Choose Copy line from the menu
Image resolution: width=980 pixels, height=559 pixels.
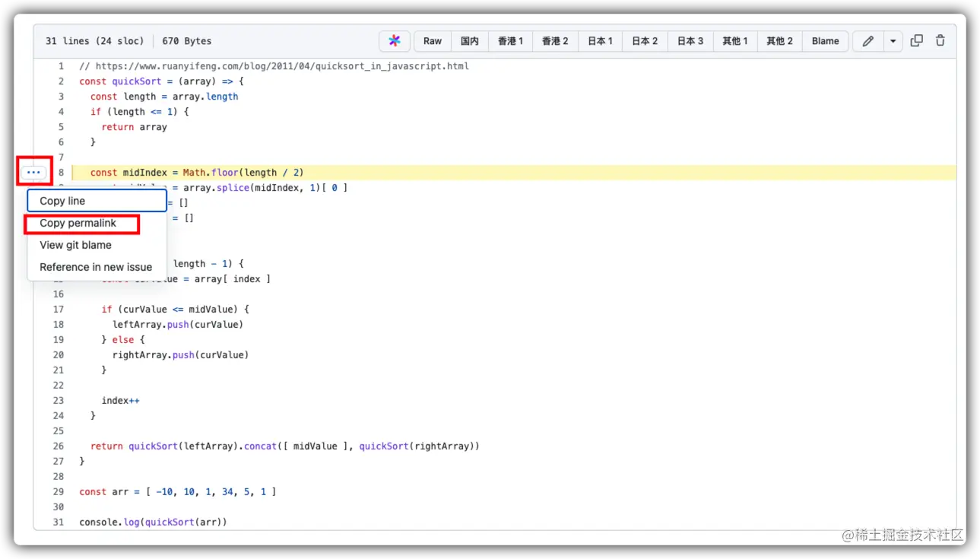(x=97, y=201)
